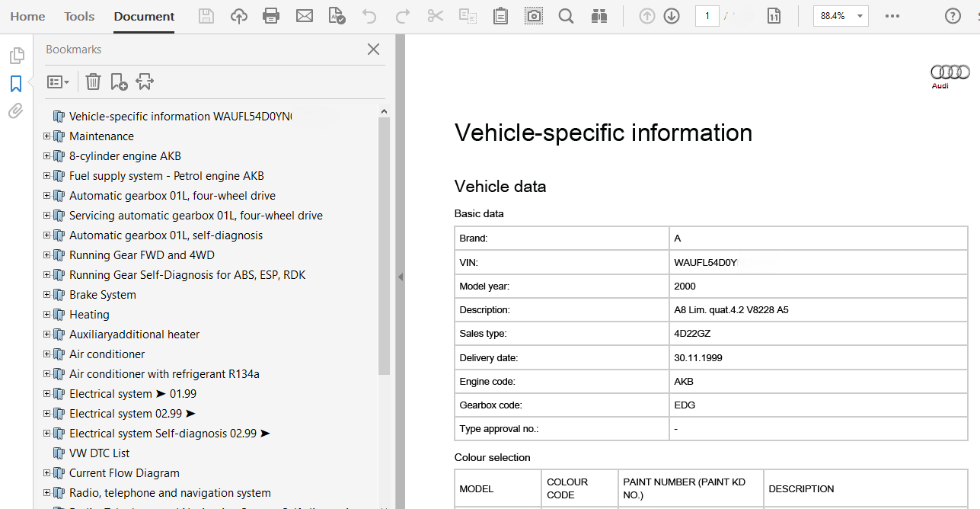Expand the Maintenance bookmark

(x=47, y=136)
